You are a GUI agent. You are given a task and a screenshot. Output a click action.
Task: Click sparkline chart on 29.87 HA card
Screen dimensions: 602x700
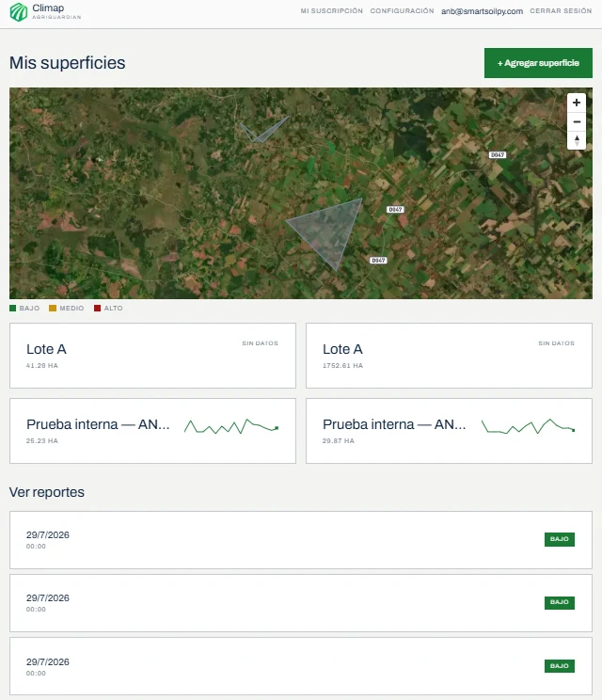click(x=528, y=426)
